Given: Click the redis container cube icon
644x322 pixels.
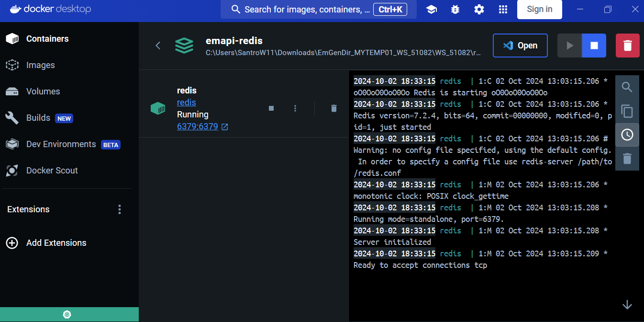Looking at the screenshot, I should pos(158,109).
